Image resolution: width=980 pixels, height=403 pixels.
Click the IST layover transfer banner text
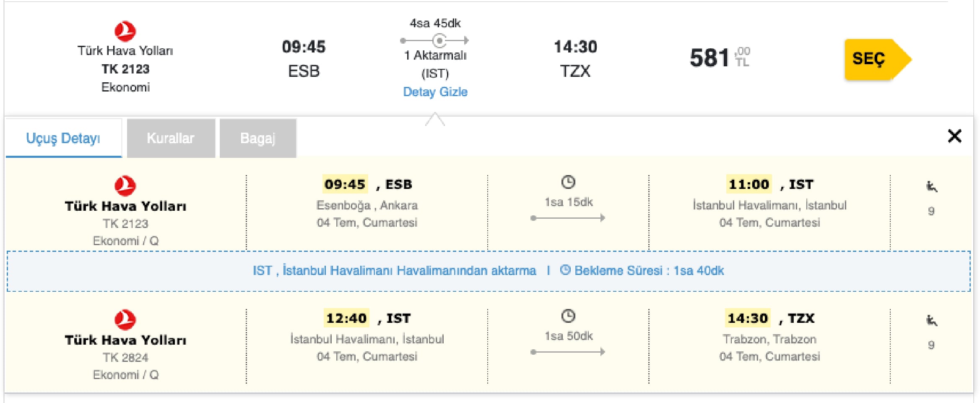click(394, 271)
